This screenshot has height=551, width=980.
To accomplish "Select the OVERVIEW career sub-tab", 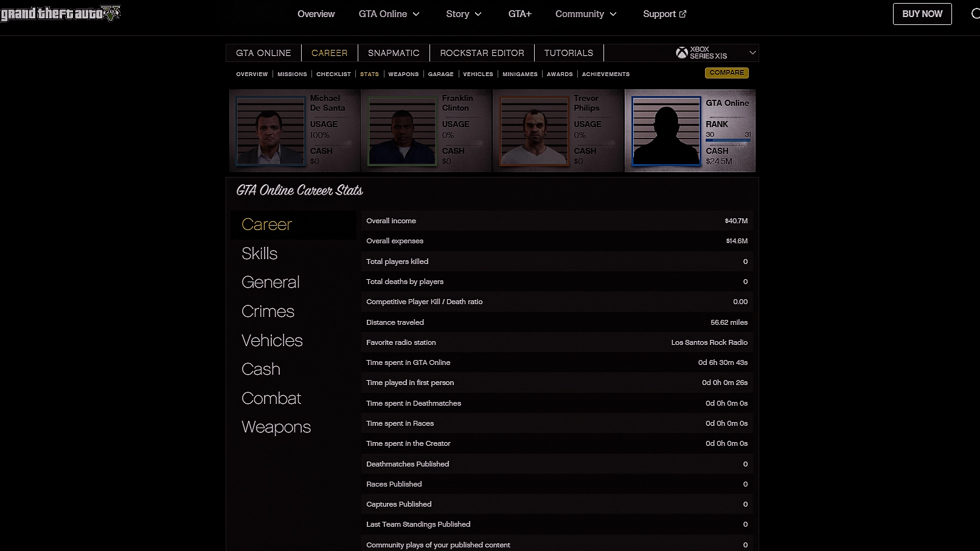I will (252, 74).
